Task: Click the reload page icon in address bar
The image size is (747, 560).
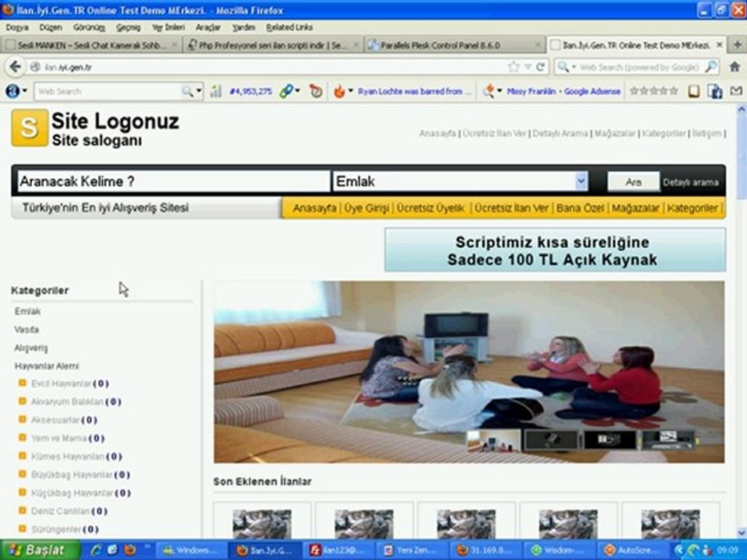Action: click(540, 67)
